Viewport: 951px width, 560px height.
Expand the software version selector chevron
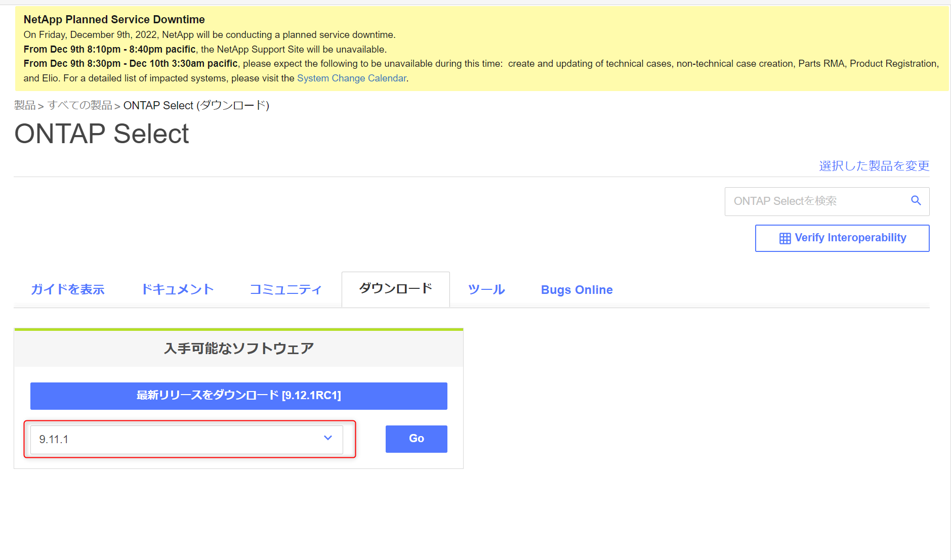[328, 439]
